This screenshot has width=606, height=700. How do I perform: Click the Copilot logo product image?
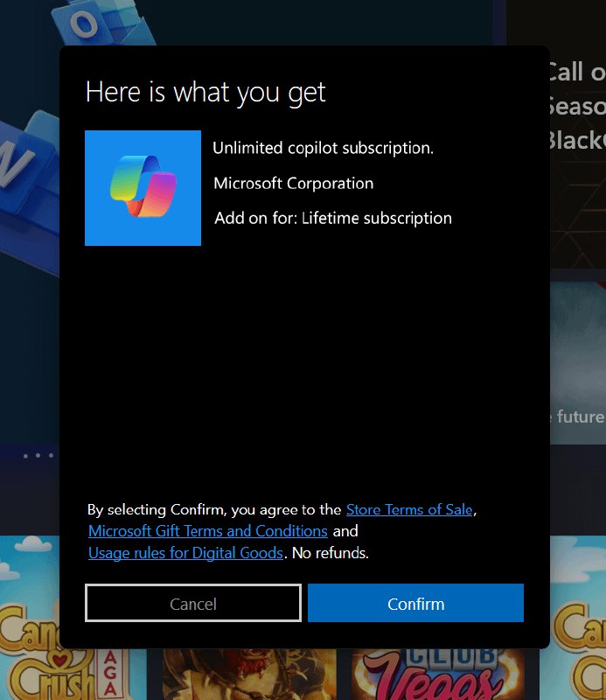coord(143,188)
